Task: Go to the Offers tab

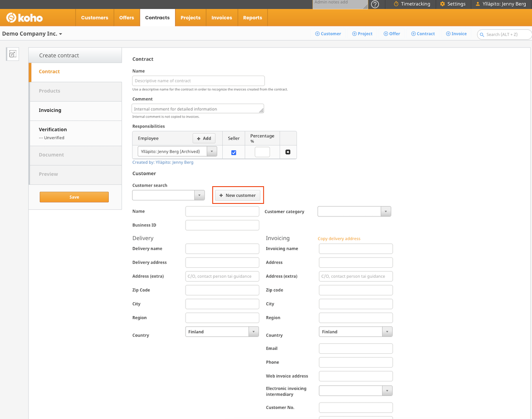Action: [127, 18]
